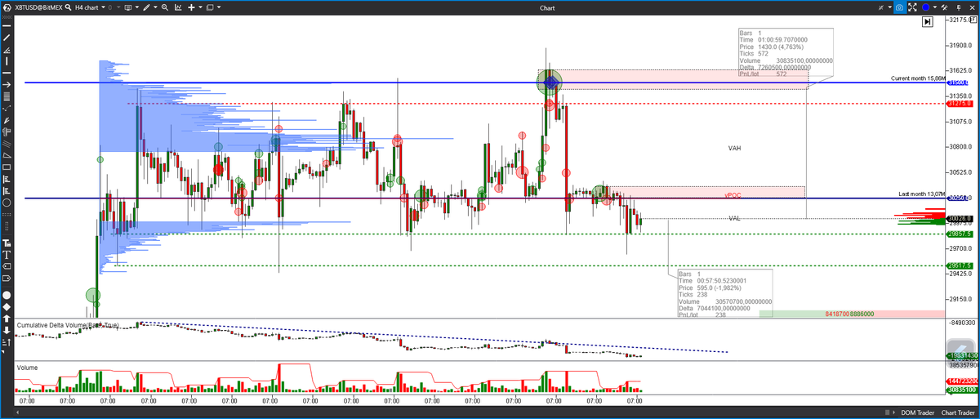
Task: Select the filled circle marker tool
Action: (7, 296)
